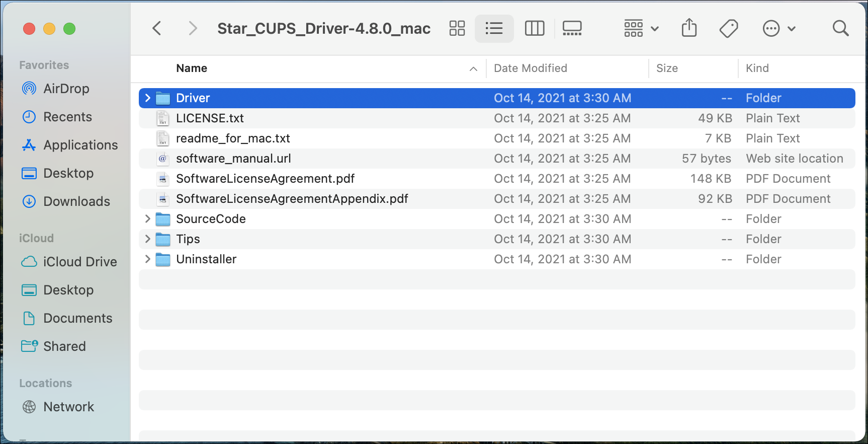Sort by the Name column header
Screen dimensions: 868x444
192,68
